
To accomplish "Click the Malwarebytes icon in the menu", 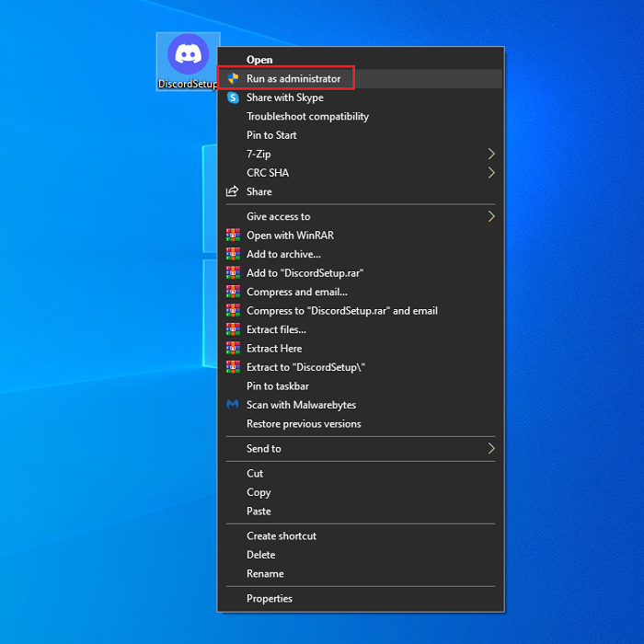I will (233, 405).
